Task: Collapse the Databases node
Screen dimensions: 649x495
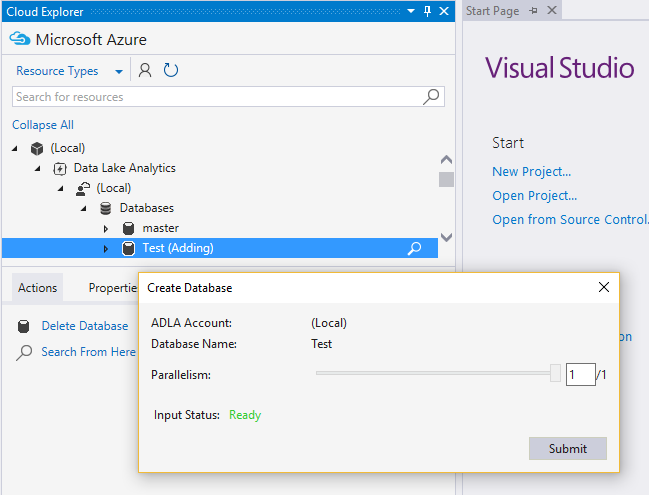Action: pyautogui.click(x=84, y=208)
